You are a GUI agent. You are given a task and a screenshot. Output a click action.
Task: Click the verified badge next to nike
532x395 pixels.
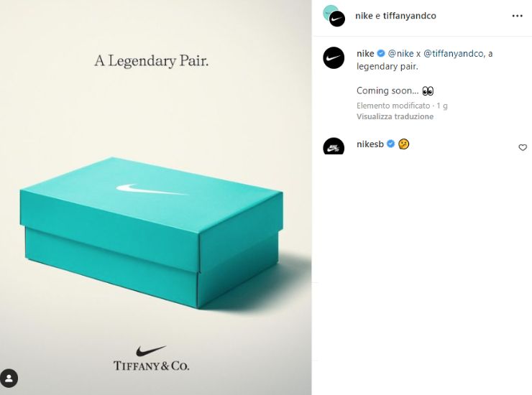381,54
